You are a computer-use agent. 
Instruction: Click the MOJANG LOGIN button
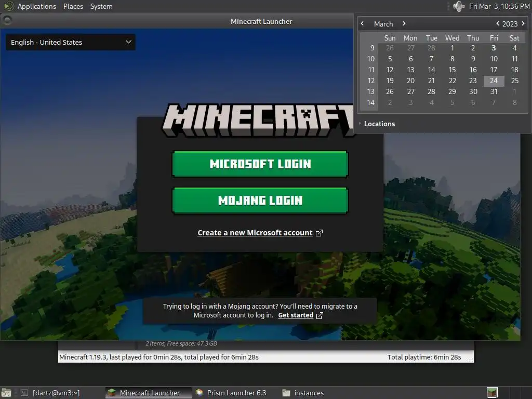pos(260,201)
